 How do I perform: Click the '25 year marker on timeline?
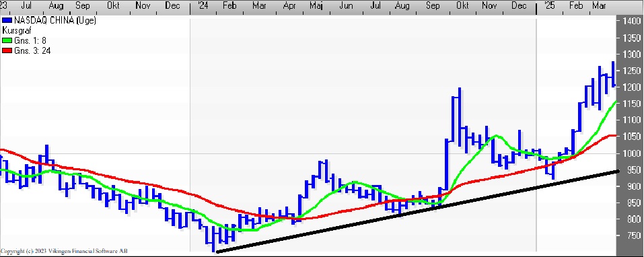(549, 6)
